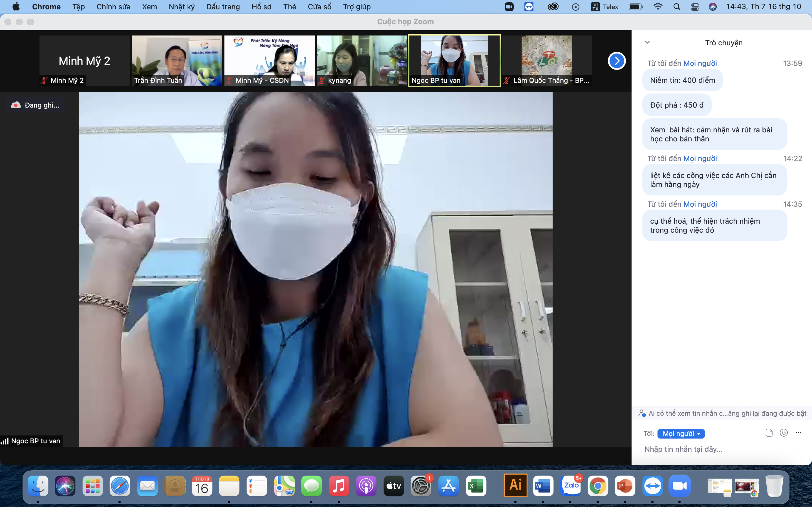Click the recording visibility notice text
This screenshot has width=812, height=507.
pos(727,413)
